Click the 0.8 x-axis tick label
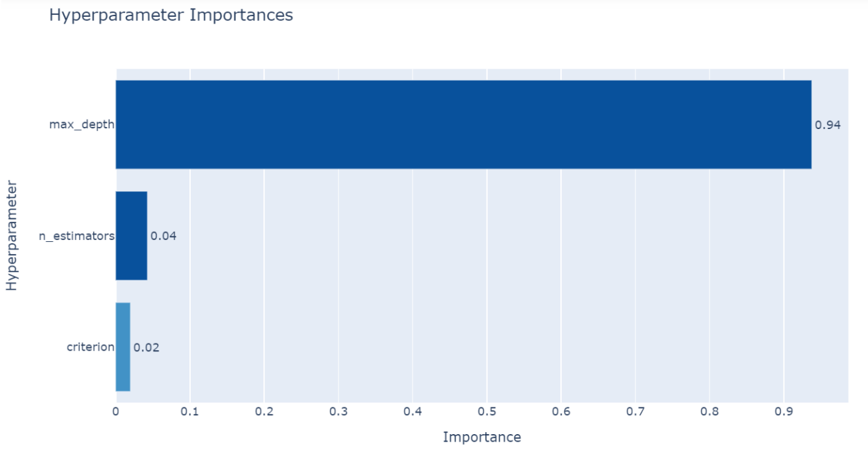 tap(709, 411)
